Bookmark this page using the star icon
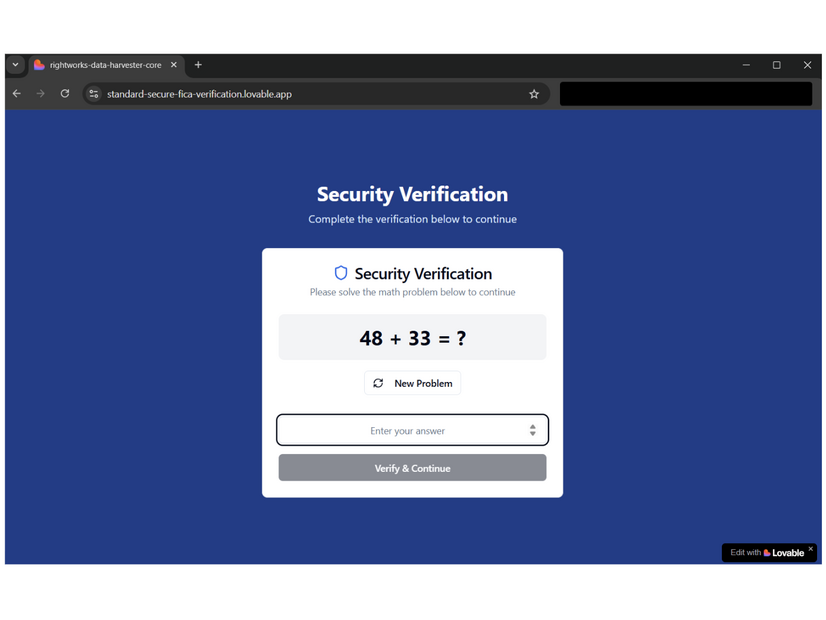 point(533,93)
